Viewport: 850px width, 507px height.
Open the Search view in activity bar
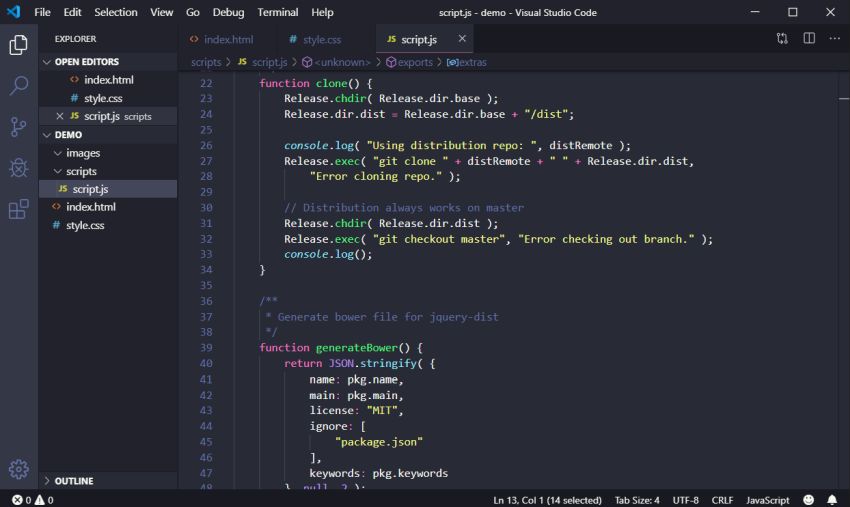(x=18, y=86)
